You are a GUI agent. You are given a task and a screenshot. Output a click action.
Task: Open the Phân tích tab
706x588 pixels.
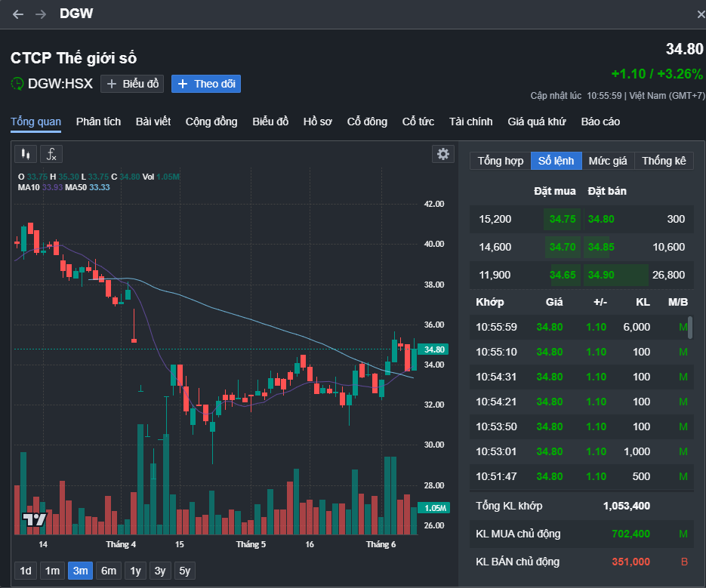99,122
